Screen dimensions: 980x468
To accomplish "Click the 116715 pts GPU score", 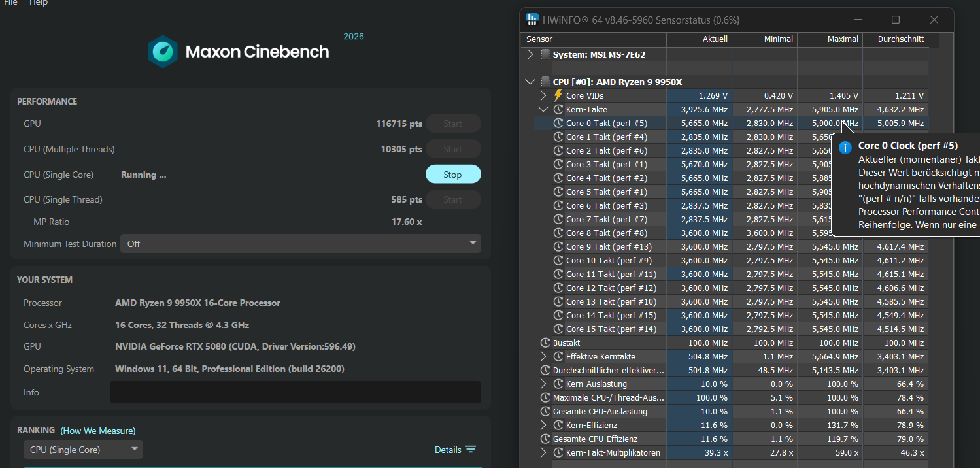I will pyautogui.click(x=399, y=124).
